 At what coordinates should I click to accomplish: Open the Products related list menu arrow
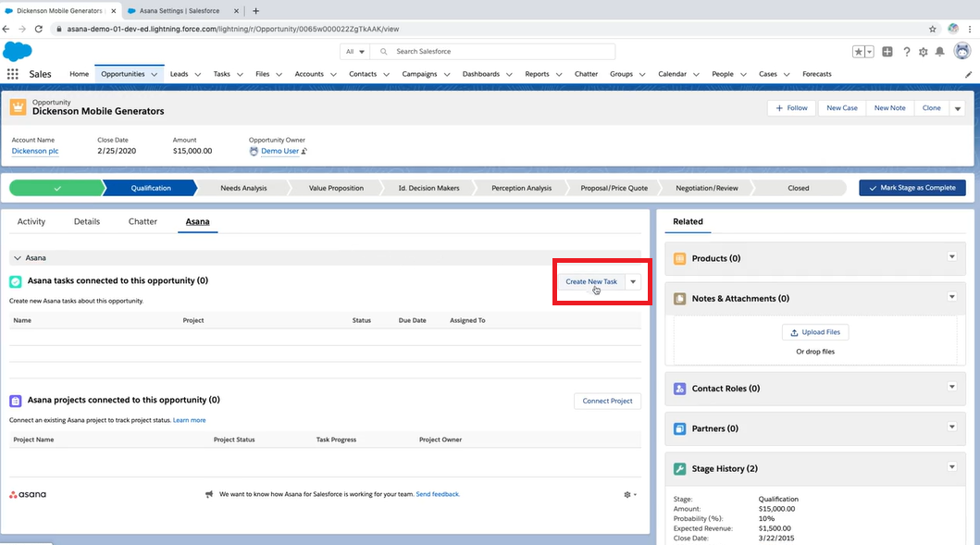952,256
